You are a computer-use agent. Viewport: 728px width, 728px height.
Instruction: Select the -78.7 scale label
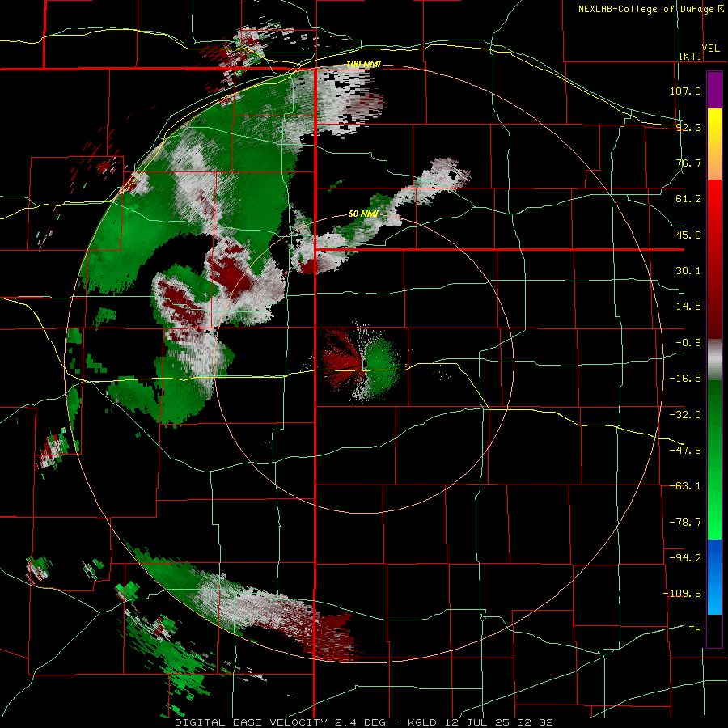coord(685,523)
